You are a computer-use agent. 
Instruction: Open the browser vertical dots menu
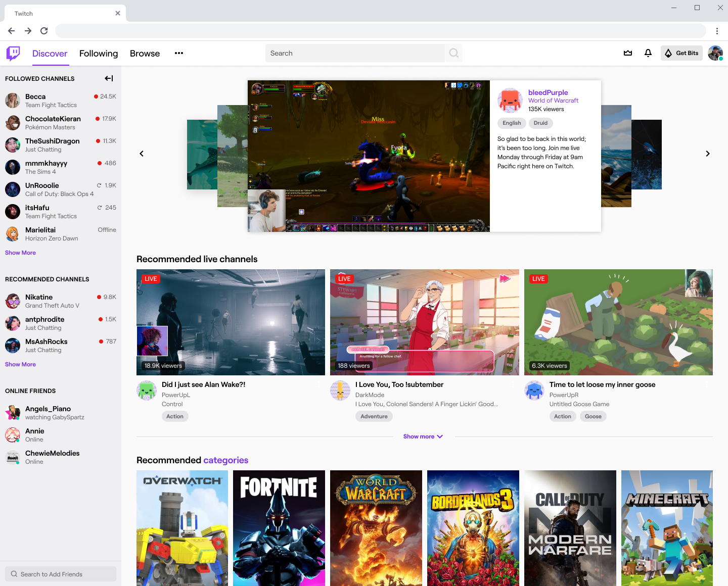(717, 31)
